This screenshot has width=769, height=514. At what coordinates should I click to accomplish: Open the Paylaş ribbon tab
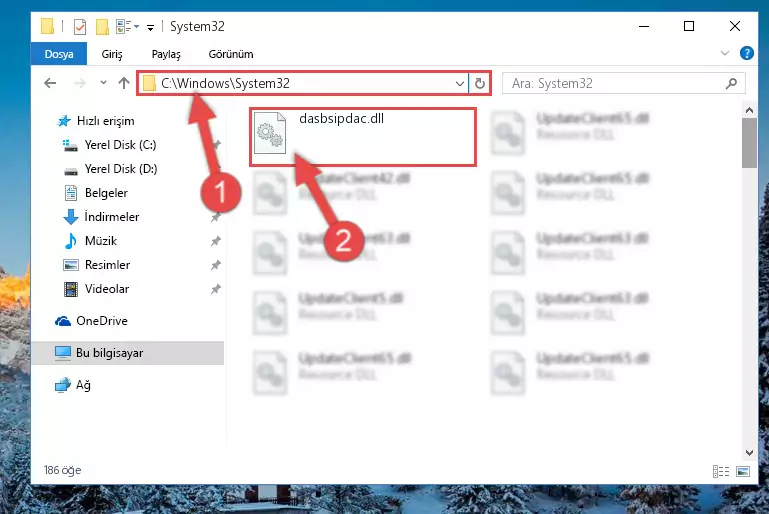(166, 54)
